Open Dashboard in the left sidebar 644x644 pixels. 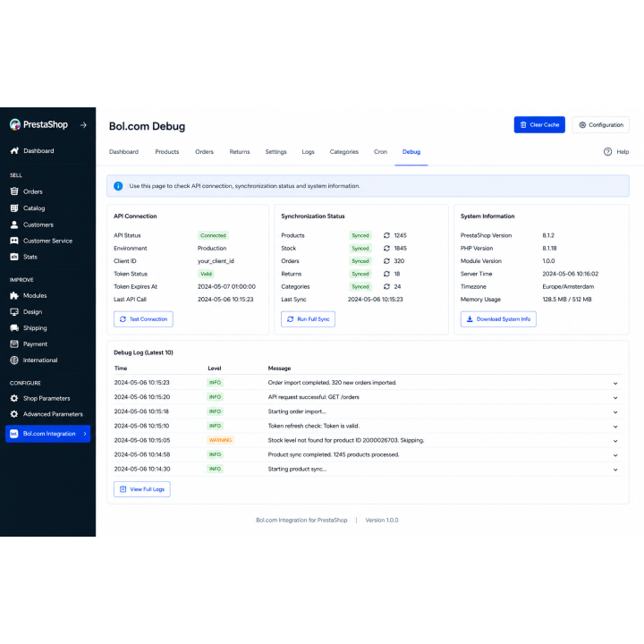tap(32, 151)
